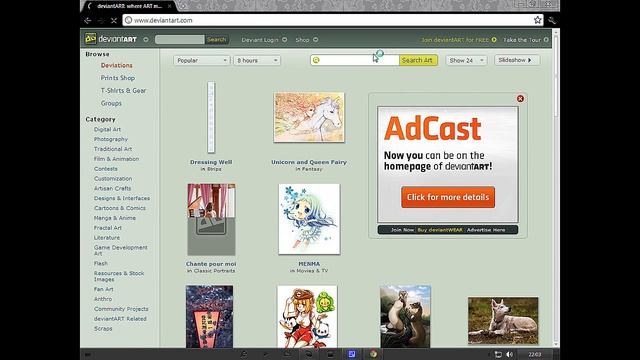Select the Literature category
Image resolution: width=640 pixels, height=360 pixels.
pos(107,238)
